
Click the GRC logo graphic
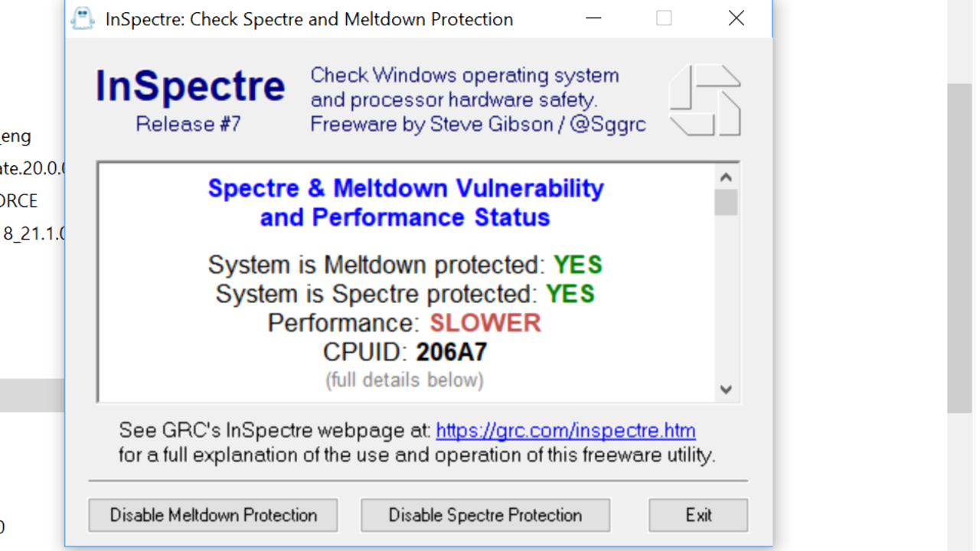tap(705, 100)
